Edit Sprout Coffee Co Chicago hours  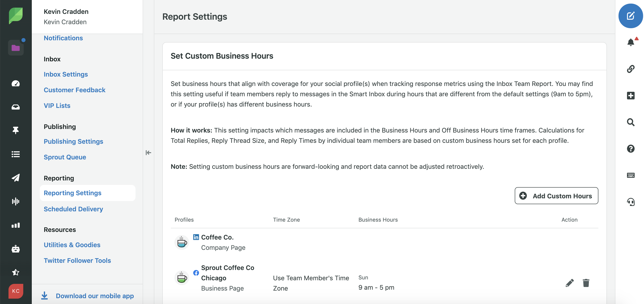[570, 283]
